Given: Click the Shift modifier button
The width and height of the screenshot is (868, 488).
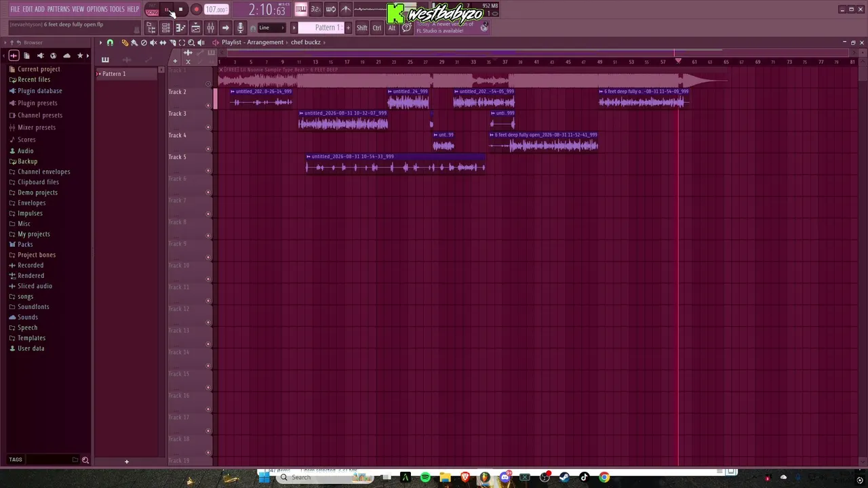Looking at the screenshot, I should pos(362,28).
